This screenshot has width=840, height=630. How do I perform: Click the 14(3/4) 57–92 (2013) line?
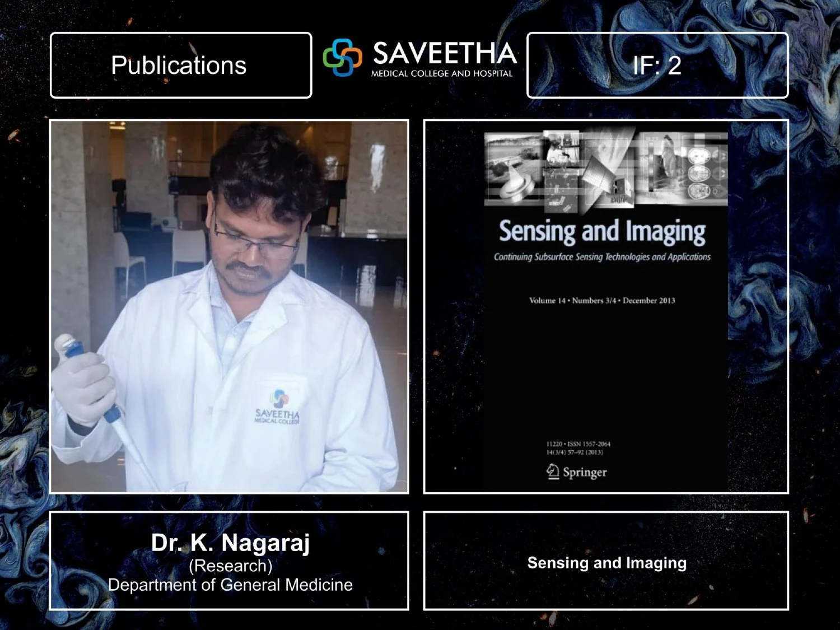click(575, 452)
